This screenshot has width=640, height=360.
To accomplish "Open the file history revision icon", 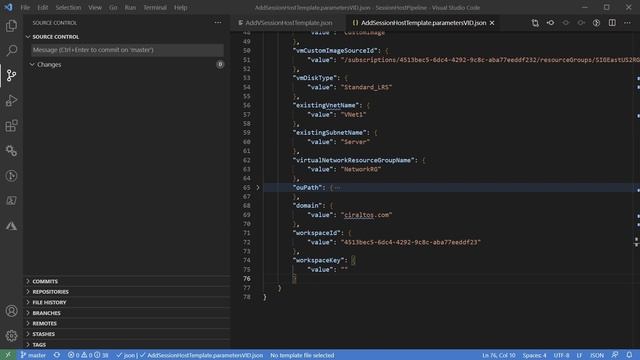I will pyautogui.click(x=551, y=23).
